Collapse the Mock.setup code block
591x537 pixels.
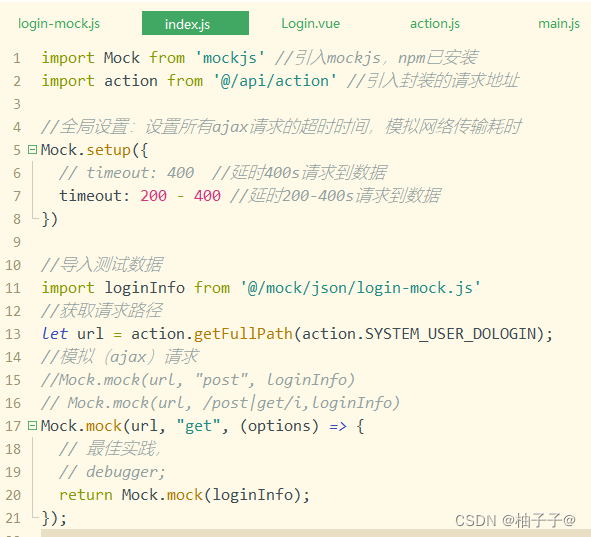[32, 150]
